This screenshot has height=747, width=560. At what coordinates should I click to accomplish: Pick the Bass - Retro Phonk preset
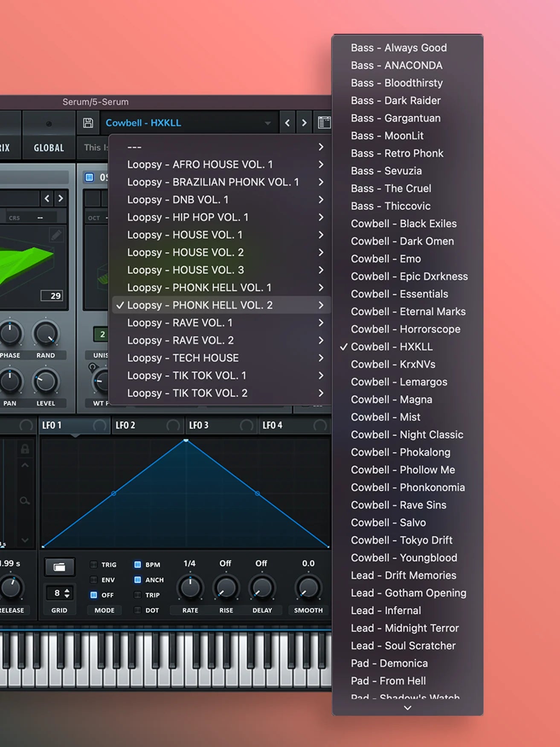(407, 153)
